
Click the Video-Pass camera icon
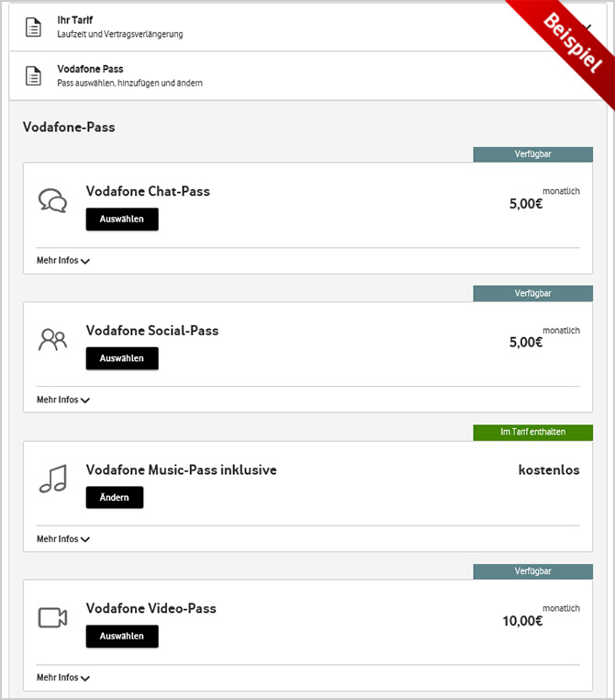tap(52, 617)
